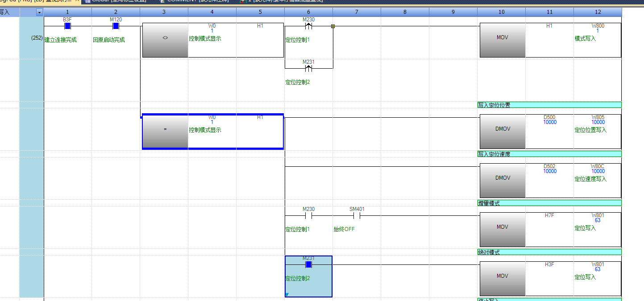Select the MOV H1 to W800 instruction
The image size is (644, 301).
coord(502,41)
